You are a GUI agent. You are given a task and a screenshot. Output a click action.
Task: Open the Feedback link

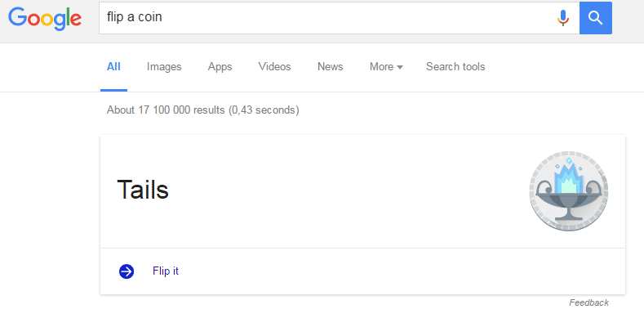(588, 302)
